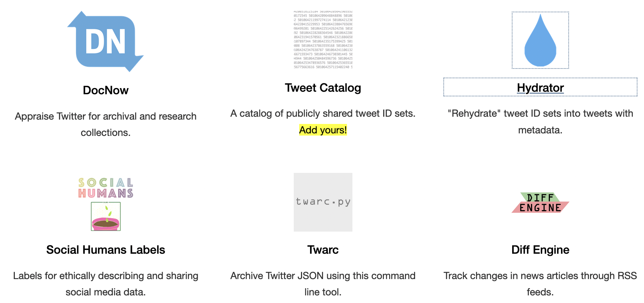The width and height of the screenshot is (644, 303).
Task: Open the Tweet Catalog numbers thumbnail
Action: [x=323, y=40]
